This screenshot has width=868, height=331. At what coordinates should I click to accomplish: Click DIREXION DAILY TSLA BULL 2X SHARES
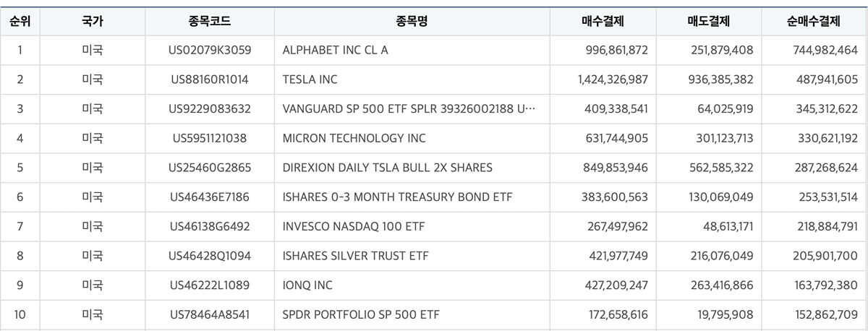[x=388, y=168]
